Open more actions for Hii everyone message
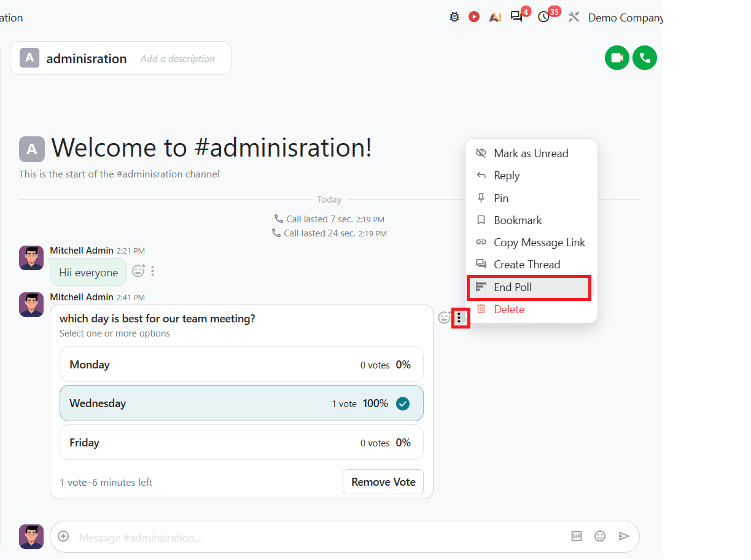Image resolution: width=751 pixels, height=560 pixels. point(152,271)
